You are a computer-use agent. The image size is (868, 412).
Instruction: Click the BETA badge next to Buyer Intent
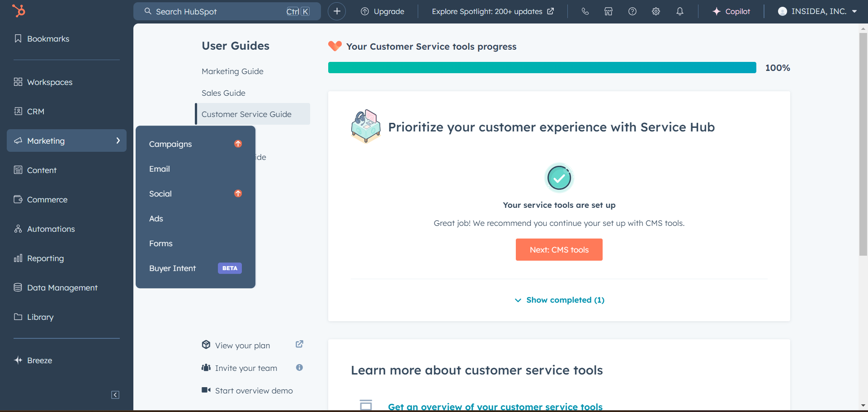pyautogui.click(x=230, y=268)
